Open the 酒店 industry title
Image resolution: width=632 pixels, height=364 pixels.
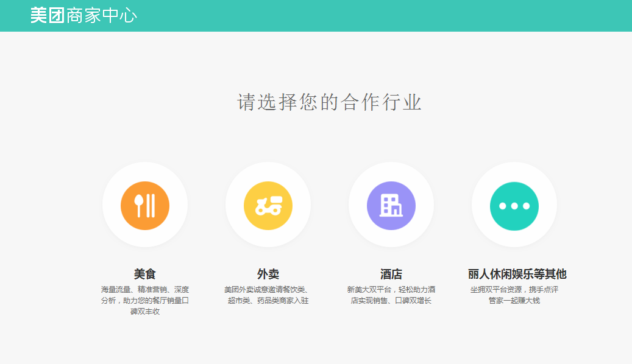click(x=391, y=274)
